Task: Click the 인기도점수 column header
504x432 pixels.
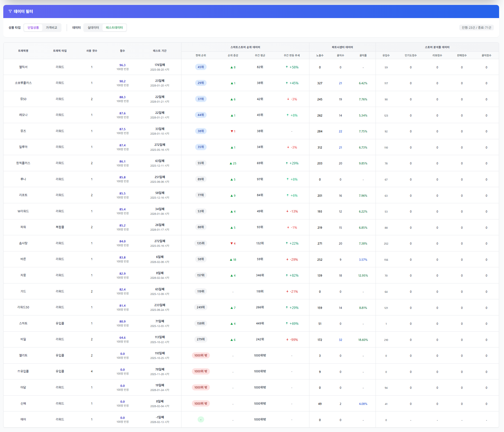Action: click(x=411, y=56)
